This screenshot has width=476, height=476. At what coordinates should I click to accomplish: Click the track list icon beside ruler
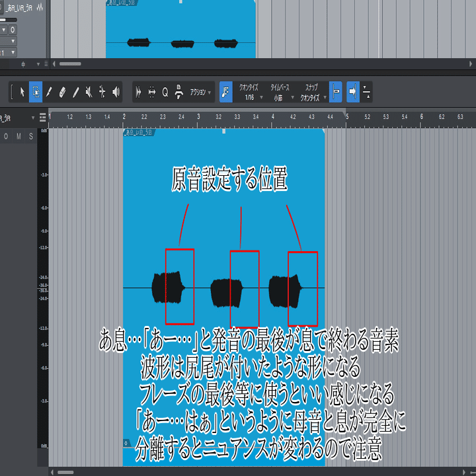point(43,118)
